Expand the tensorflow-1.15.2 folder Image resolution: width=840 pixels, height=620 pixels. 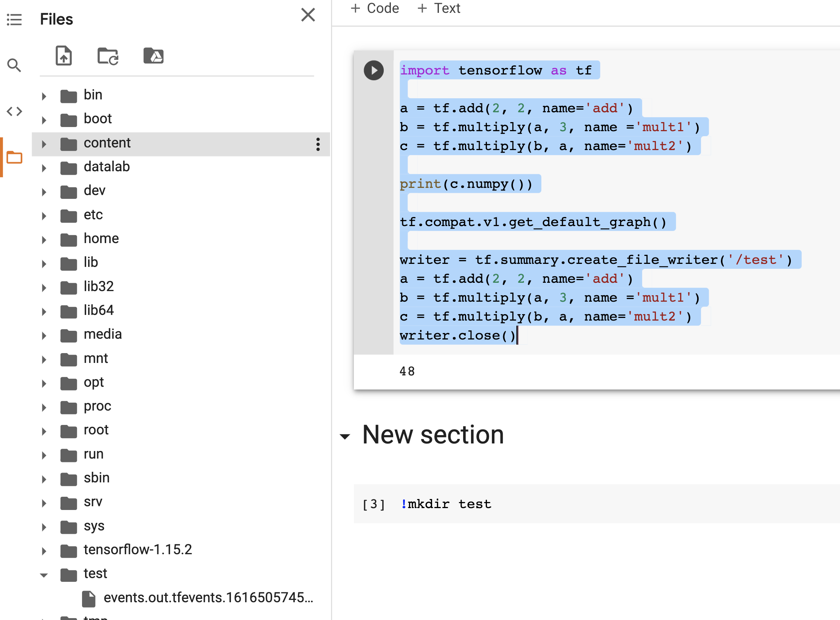(44, 551)
